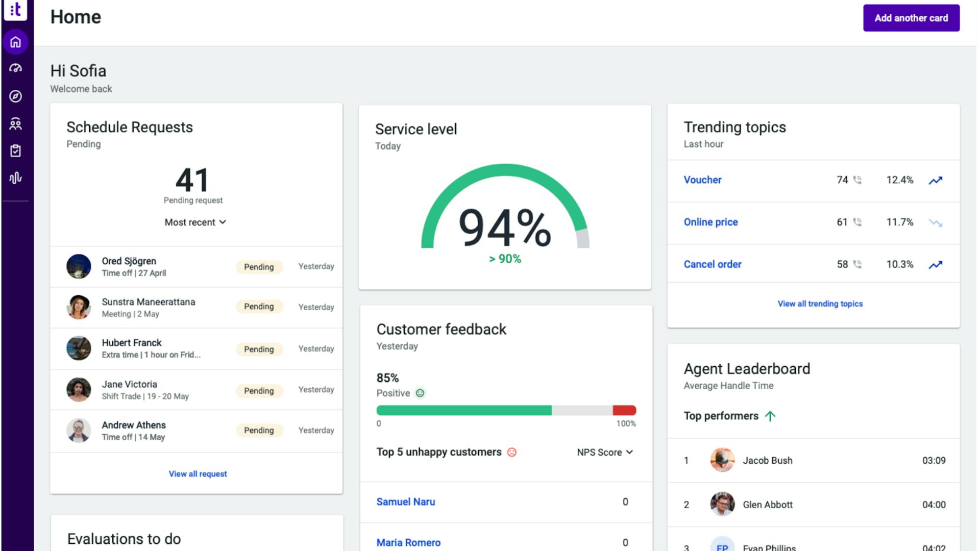Open the NPS Score dropdown

pyautogui.click(x=605, y=453)
